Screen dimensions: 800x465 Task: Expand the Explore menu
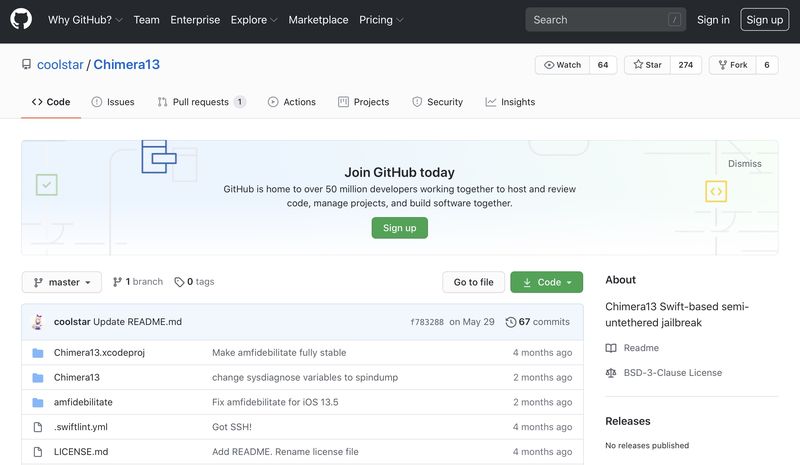[x=254, y=20]
